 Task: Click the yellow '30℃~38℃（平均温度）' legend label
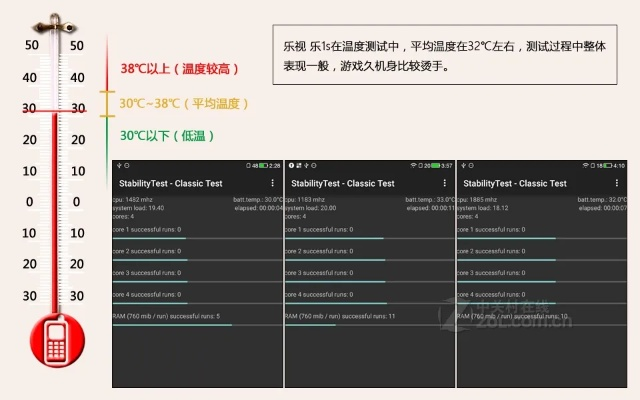click(x=184, y=104)
